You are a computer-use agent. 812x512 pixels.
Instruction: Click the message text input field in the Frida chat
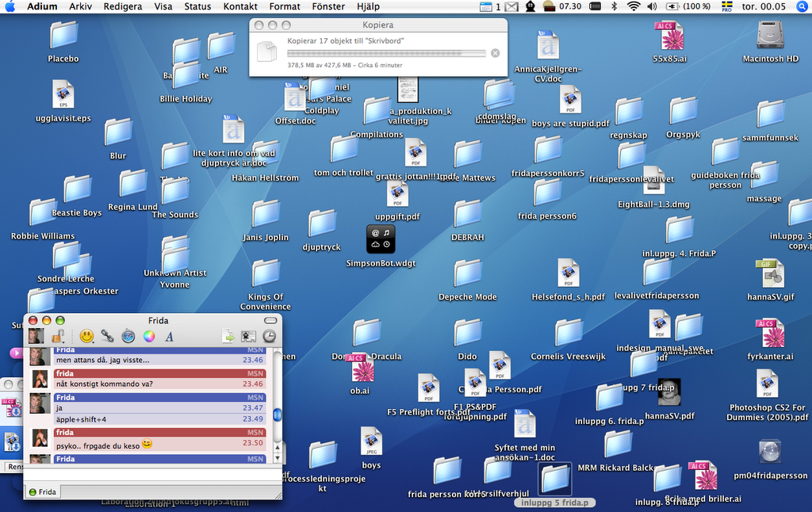153,474
